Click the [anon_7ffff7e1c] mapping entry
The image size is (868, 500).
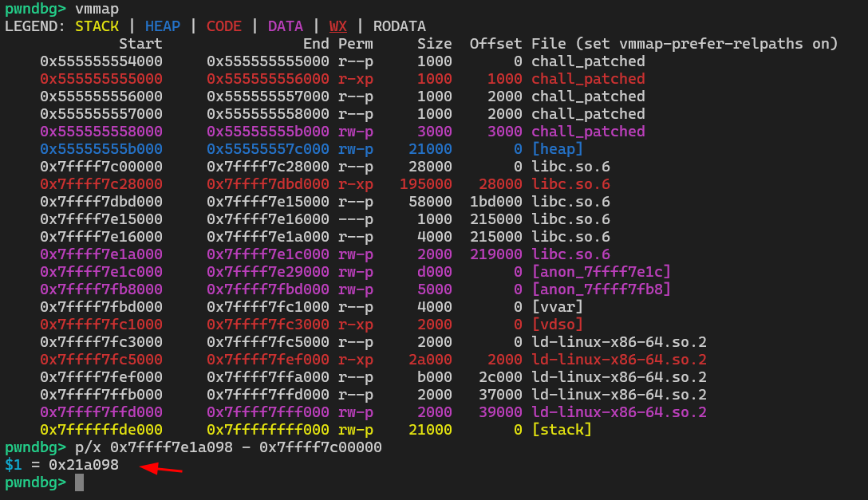[601, 272]
